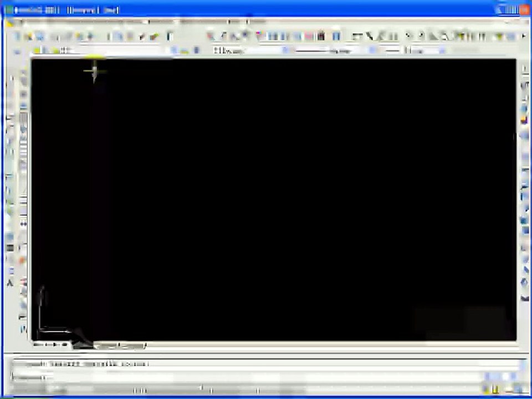Select the Multiline Text 'A' tool

(10, 283)
